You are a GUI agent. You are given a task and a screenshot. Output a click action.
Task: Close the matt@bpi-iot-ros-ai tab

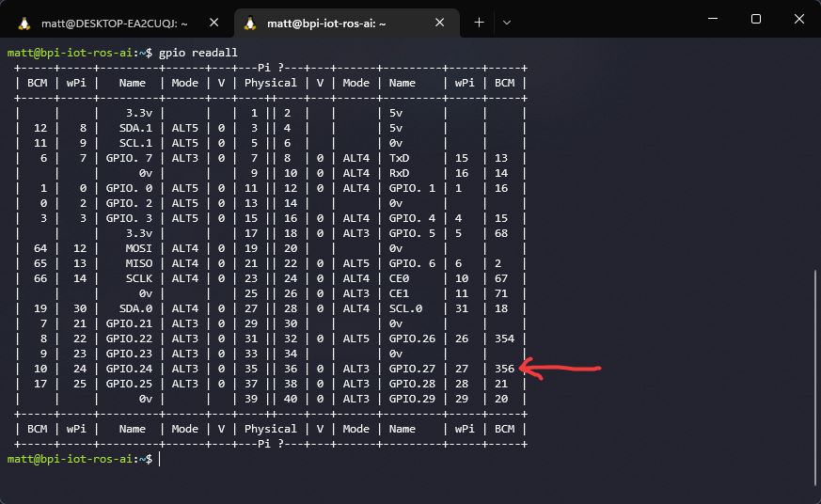click(439, 23)
